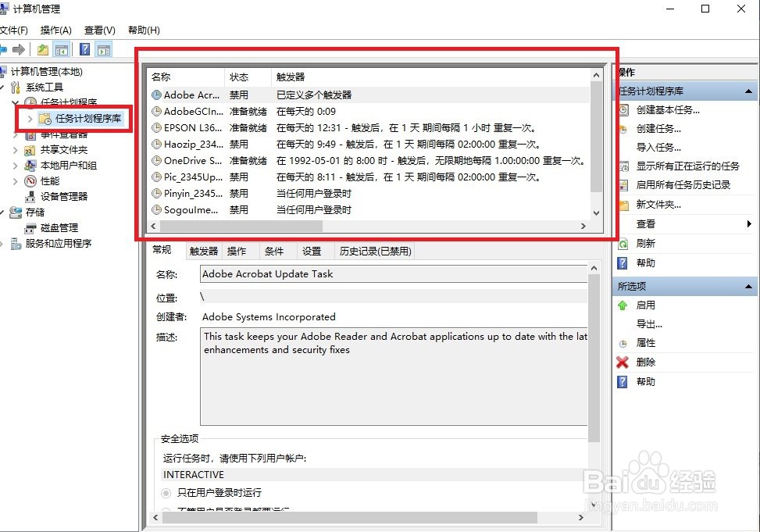Click the red X 删除 icon
The image size is (760, 532).
623,362
